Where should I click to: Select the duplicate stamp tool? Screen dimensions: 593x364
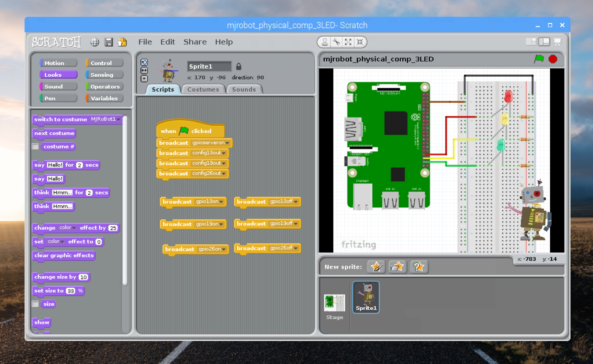(324, 42)
